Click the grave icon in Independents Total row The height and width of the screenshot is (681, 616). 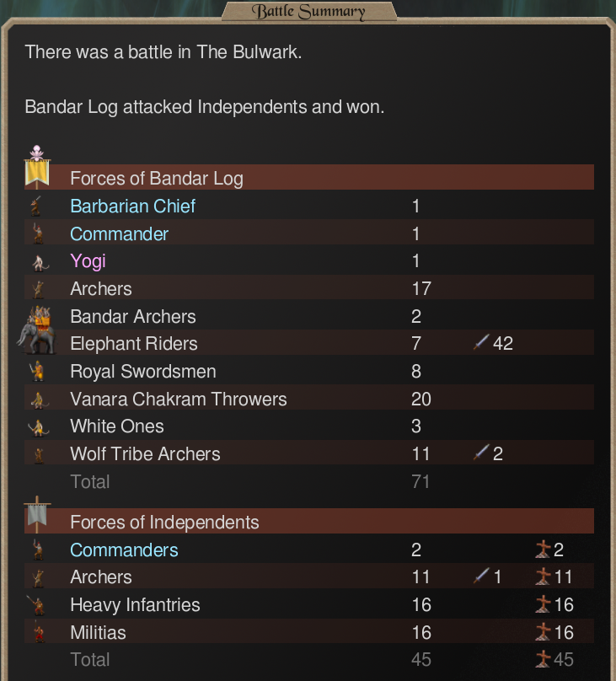click(543, 659)
